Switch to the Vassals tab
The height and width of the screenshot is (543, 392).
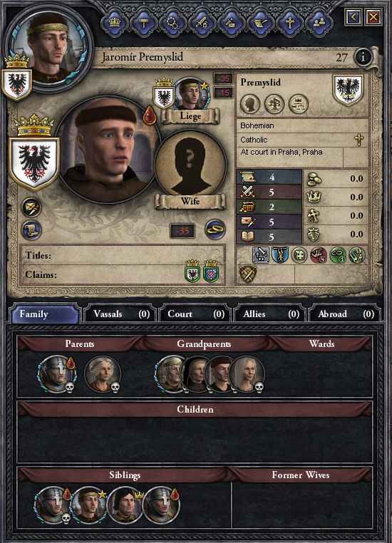click(x=120, y=314)
